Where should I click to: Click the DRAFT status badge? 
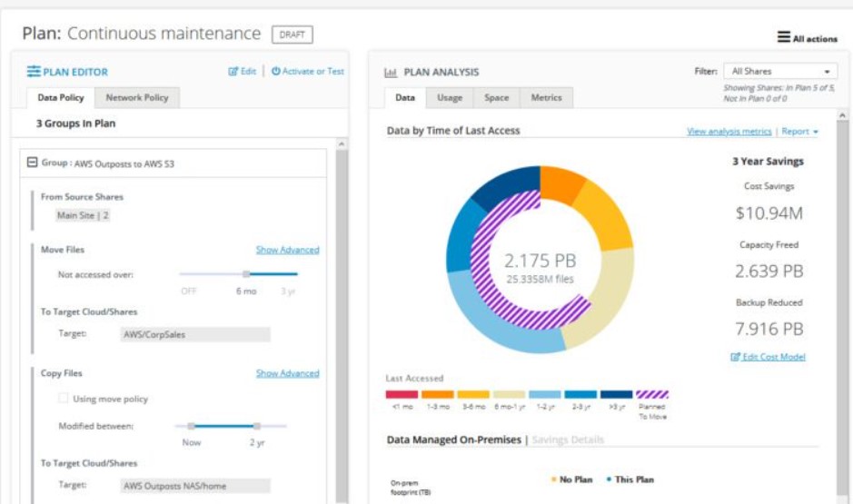point(293,35)
